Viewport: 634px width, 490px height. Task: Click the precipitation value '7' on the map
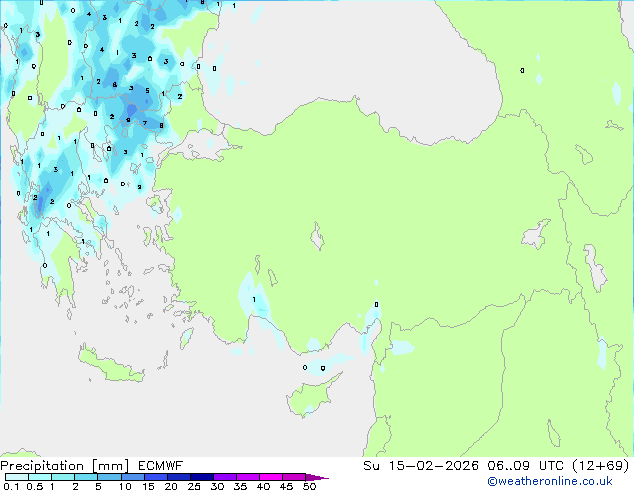coord(145,123)
